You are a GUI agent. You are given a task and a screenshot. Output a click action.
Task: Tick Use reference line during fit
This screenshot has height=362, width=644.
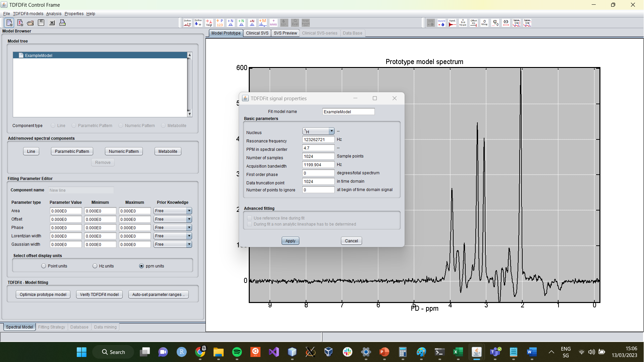click(x=249, y=218)
